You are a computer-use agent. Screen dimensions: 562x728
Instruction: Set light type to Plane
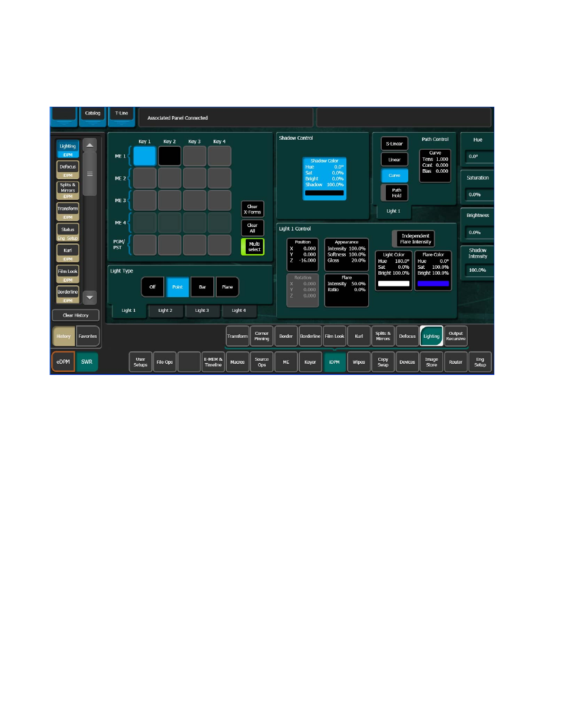(x=227, y=287)
